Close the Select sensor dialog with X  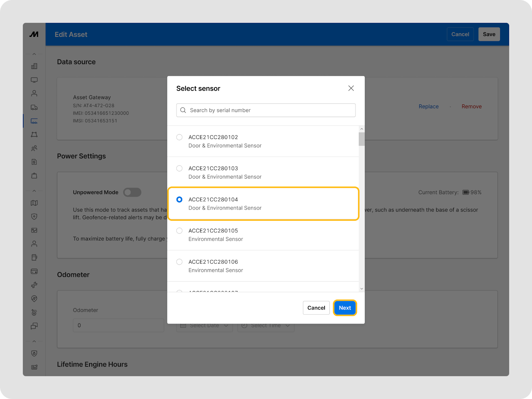point(351,88)
